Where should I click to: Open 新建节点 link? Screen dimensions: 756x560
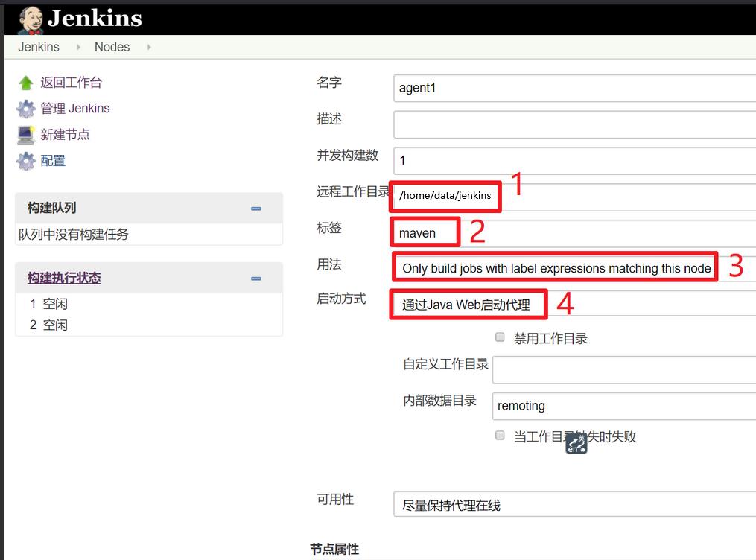click(x=65, y=135)
